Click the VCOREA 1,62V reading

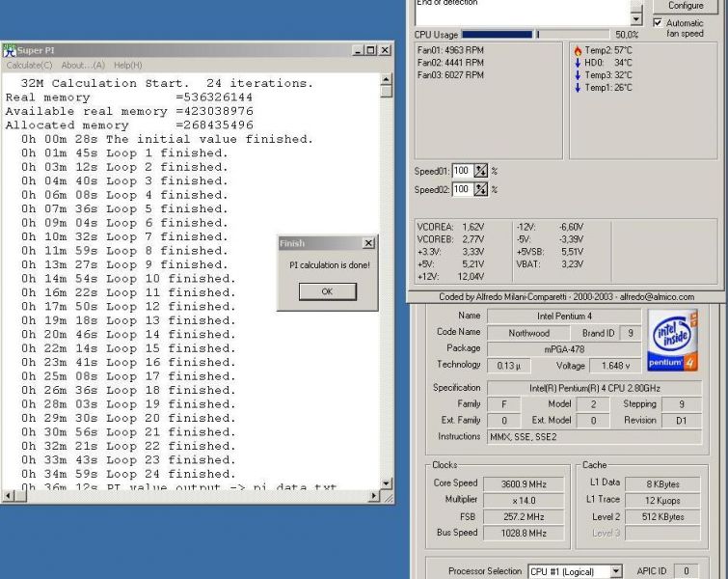pos(450,227)
